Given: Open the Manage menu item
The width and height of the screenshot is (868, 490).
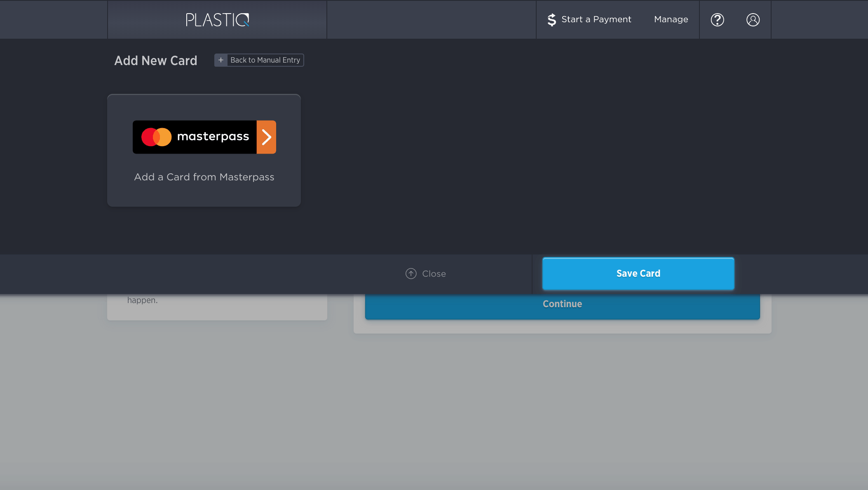Looking at the screenshot, I should click(x=671, y=19).
